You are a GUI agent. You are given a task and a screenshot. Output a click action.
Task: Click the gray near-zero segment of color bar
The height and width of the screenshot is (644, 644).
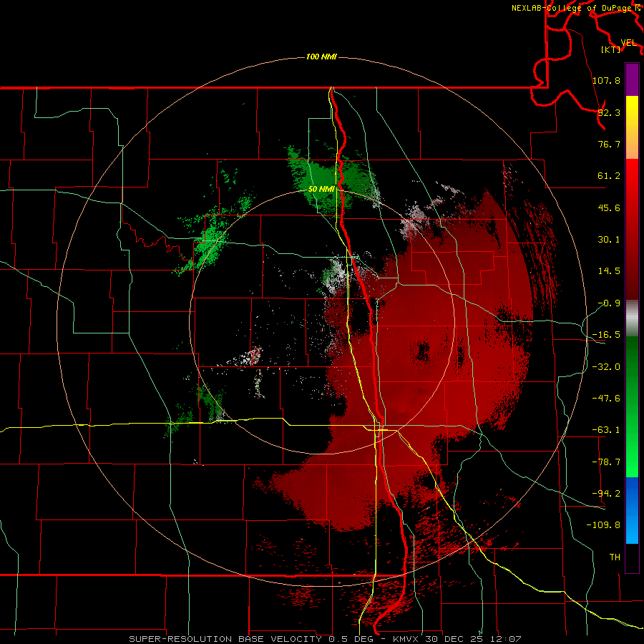point(632,318)
